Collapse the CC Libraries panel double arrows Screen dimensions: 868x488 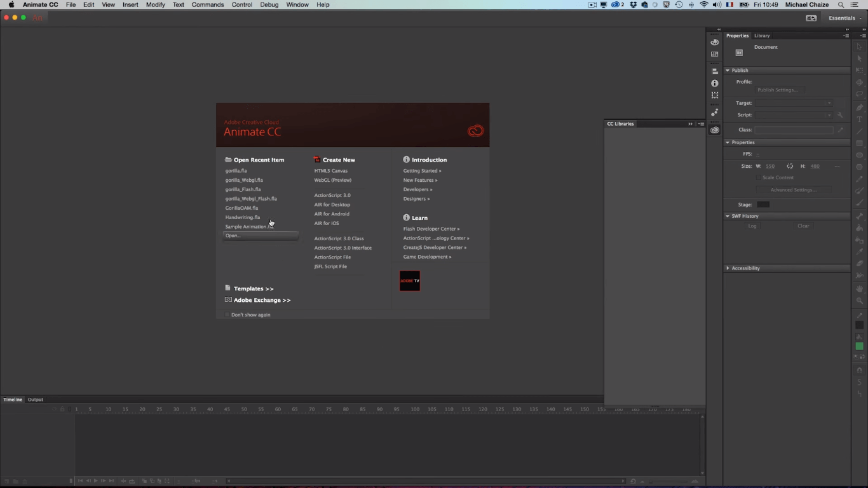coord(691,124)
